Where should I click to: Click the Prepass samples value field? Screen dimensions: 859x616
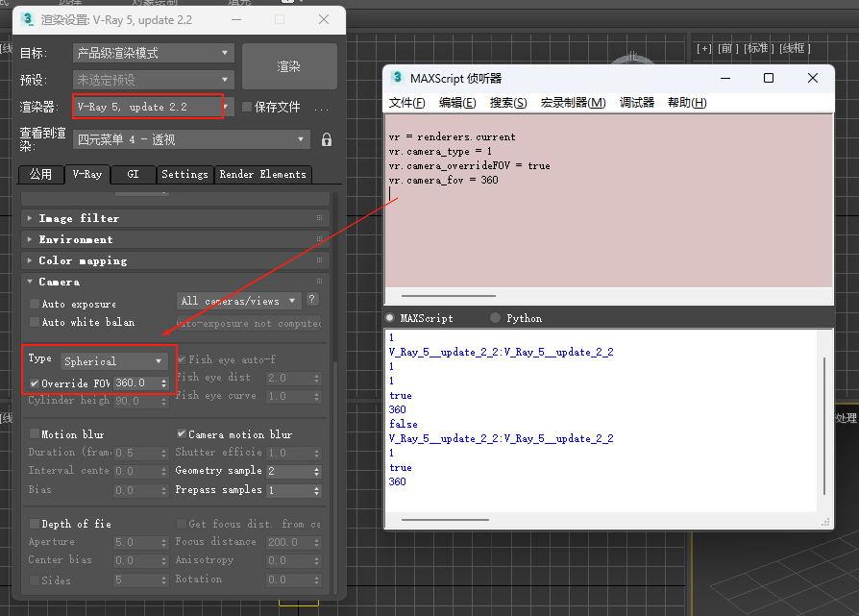click(x=289, y=490)
